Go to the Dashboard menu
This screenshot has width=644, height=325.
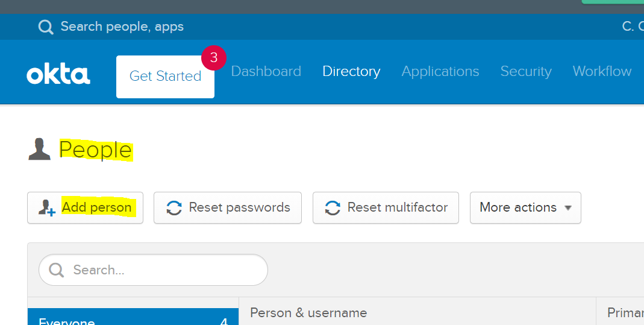[266, 71]
